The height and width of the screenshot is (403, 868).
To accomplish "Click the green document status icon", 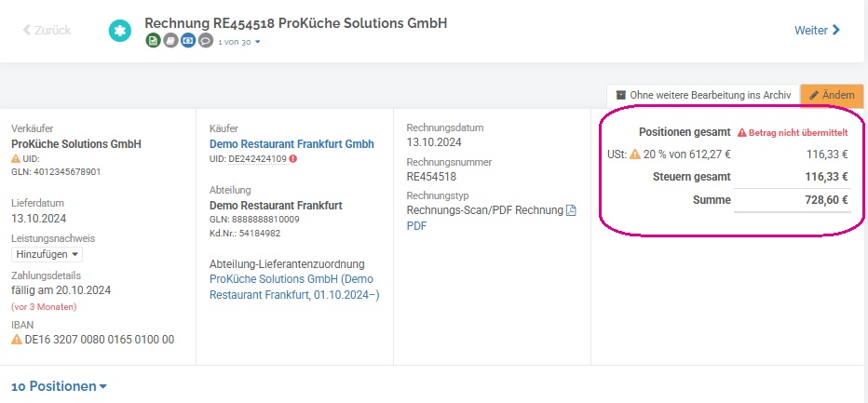I will click(x=154, y=40).
